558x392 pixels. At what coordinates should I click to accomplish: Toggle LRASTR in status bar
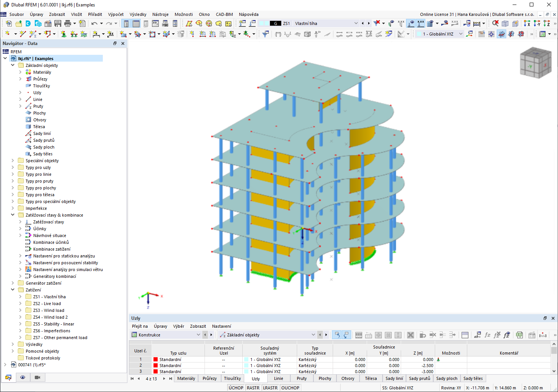[270, 388]
